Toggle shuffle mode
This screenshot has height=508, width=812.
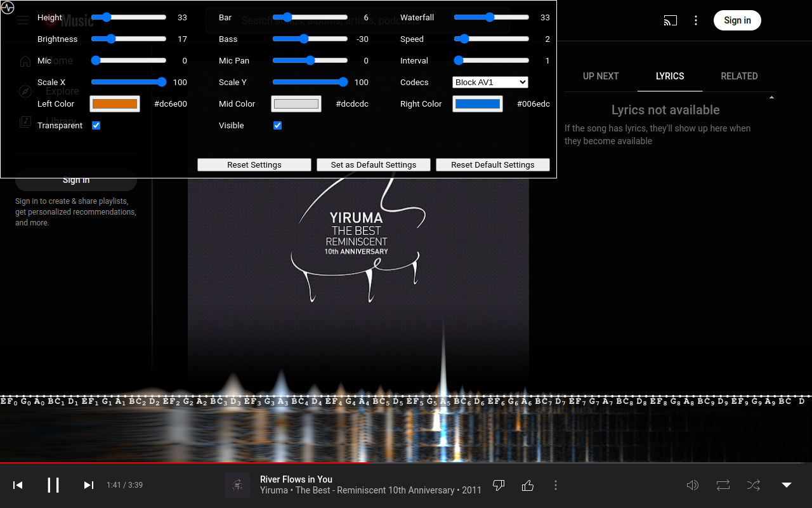pyautogui.click(x=754, y=485)
